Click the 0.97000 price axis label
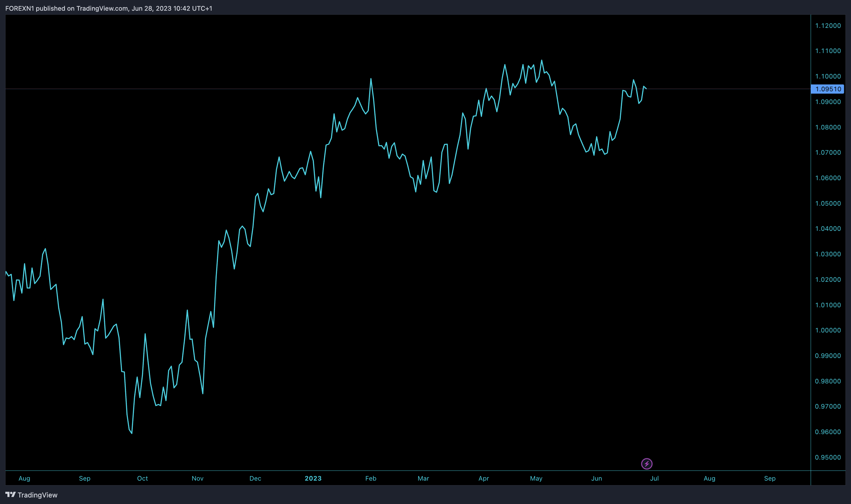This screenshot has height=504, width=851. tap(828, 406)
